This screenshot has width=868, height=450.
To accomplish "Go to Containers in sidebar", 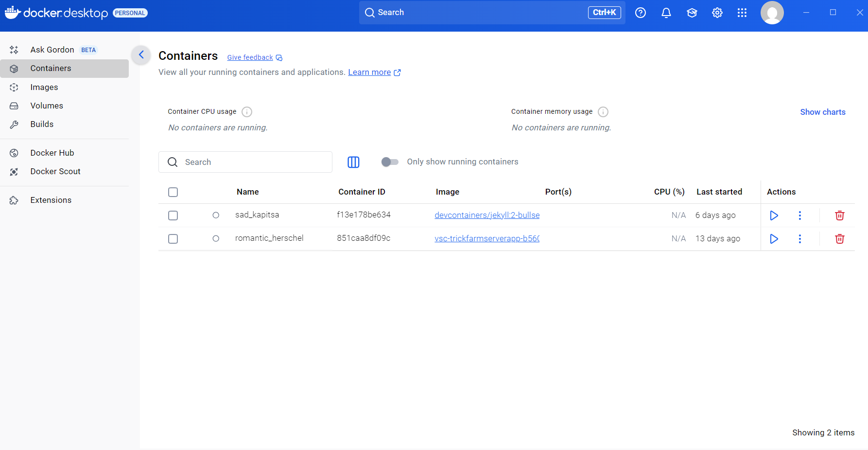I will (64, 69).
